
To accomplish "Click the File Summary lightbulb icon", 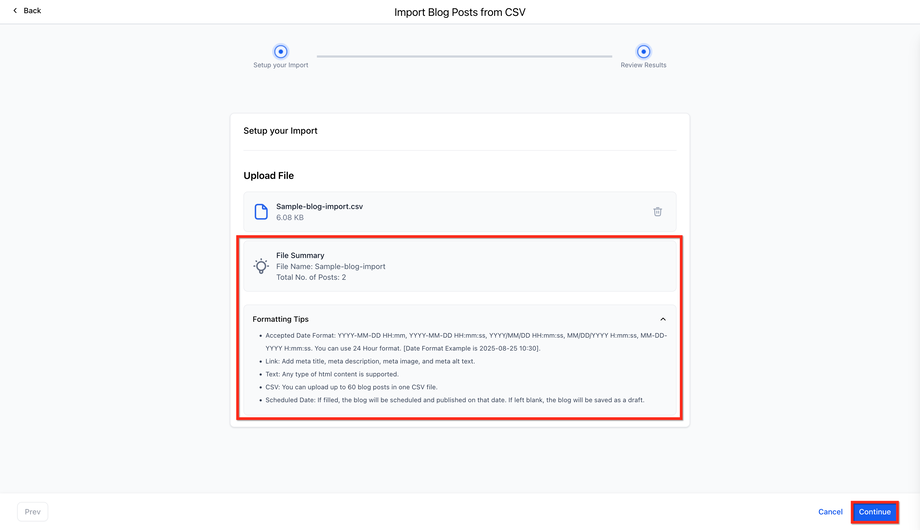I will point(261,266).
